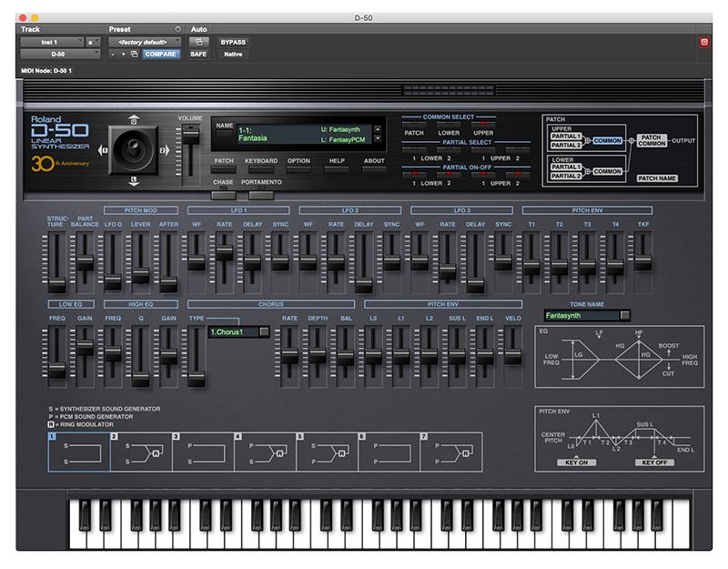Toggle the CHASE button
The height and width of the screenshot is (569, 728).
223,195
